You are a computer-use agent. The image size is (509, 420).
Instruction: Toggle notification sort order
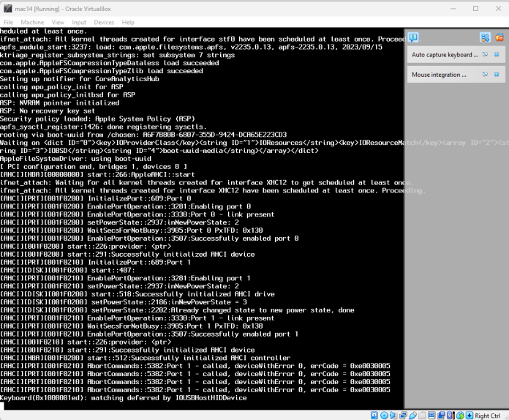tap(485, 37)
